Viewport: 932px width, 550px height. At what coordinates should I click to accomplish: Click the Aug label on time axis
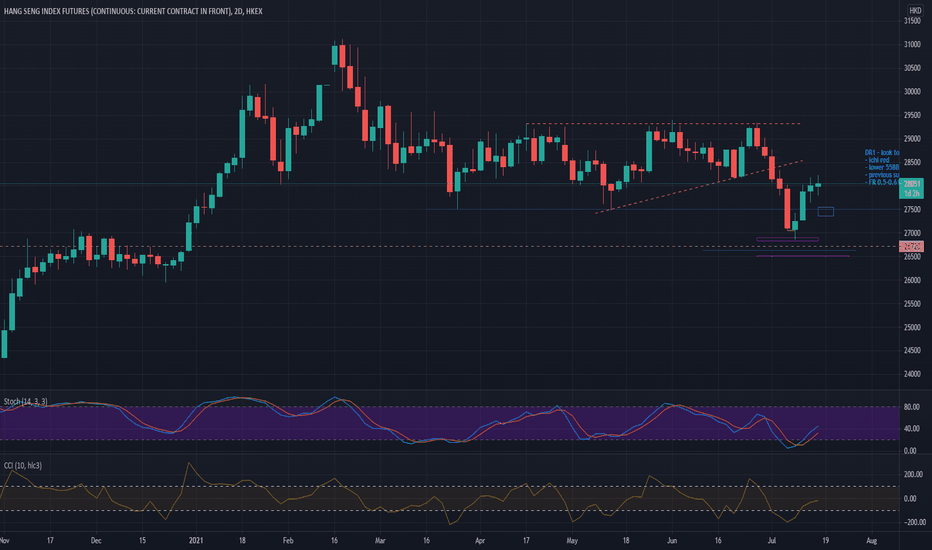[871, 541]
